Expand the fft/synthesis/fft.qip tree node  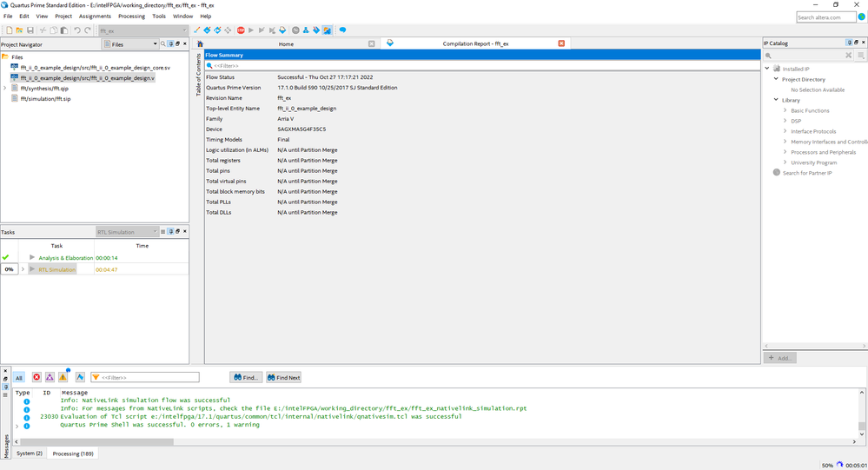[x=5, y=88]
